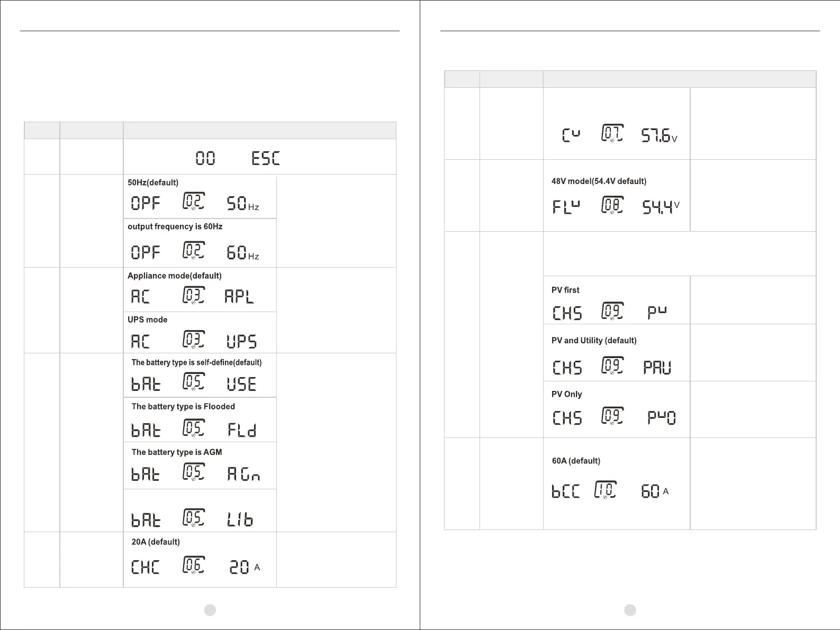Click the 02 icon in the 50Hz row
This screenshot has height=630, width=840.
click(194, 202)
